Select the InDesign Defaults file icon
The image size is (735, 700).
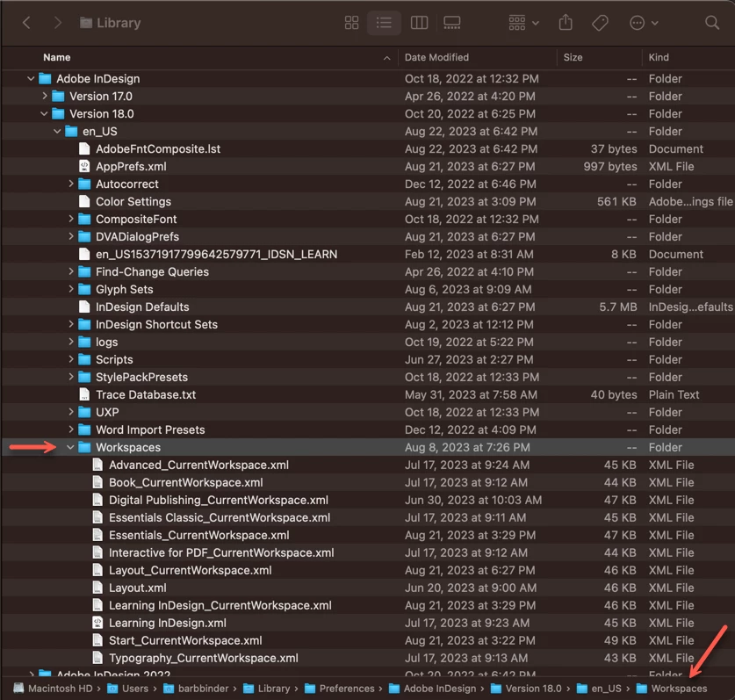click(84, 307)
